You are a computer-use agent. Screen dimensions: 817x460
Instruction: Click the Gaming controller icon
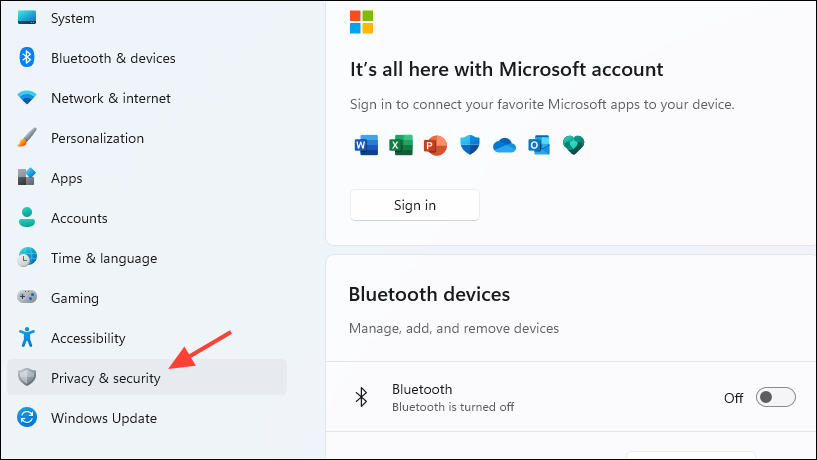27,297
